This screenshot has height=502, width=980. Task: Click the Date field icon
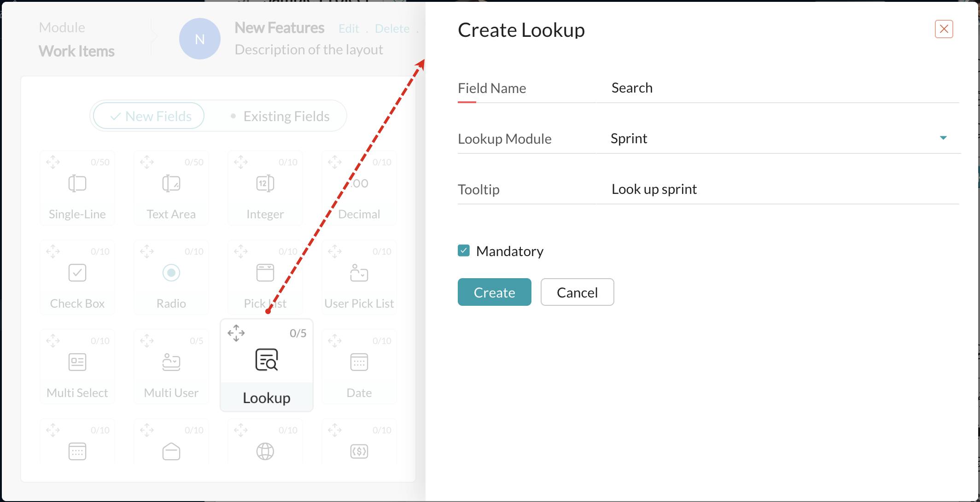click(359, 362)
